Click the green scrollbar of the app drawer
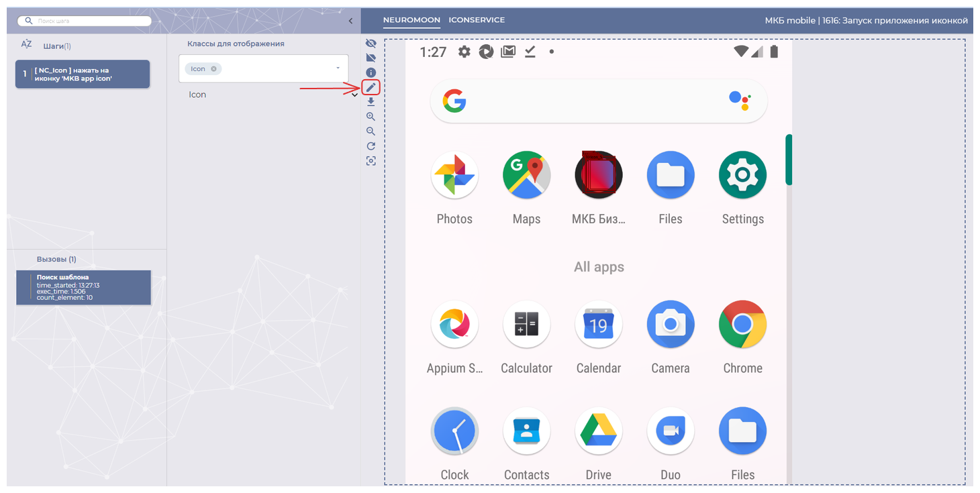Viewport: 980px width, 493px height. [x=789, y=160]
